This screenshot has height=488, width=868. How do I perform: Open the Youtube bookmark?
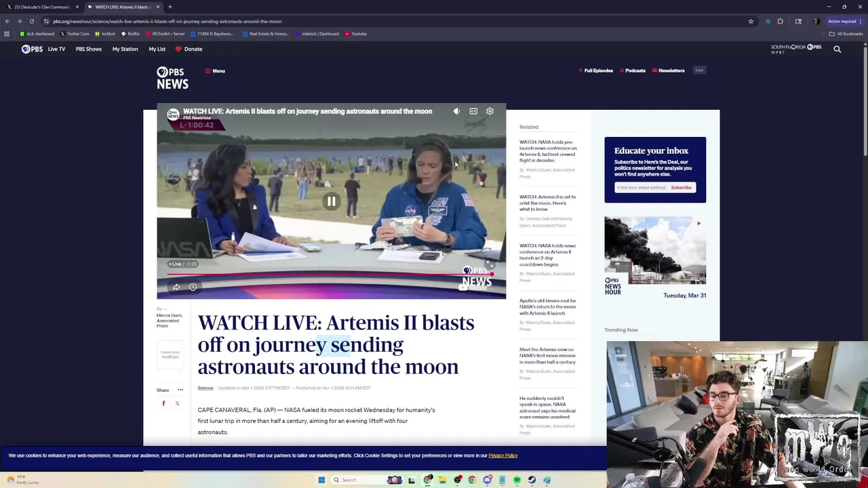coord(355,34)
